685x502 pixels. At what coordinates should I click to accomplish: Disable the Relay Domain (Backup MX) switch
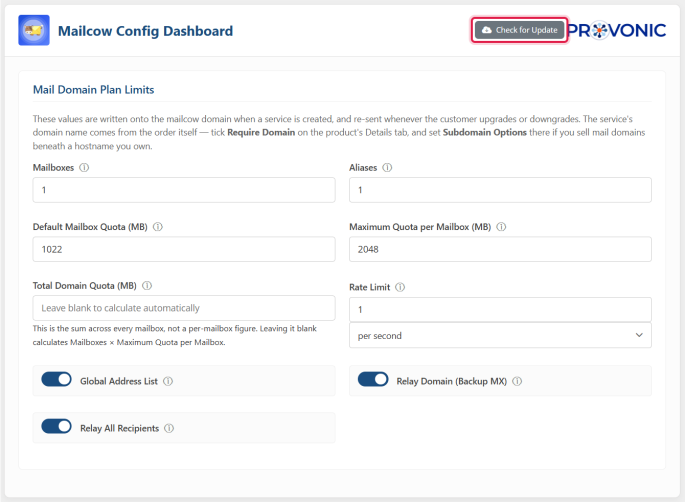373,379
